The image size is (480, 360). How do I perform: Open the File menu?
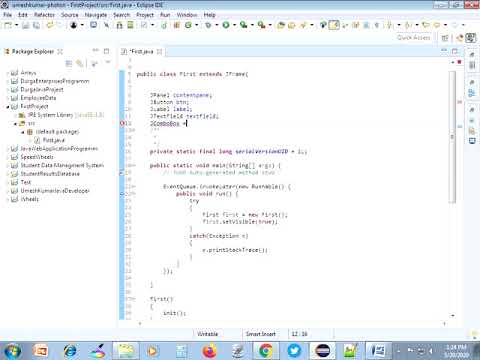pos(8,15)
